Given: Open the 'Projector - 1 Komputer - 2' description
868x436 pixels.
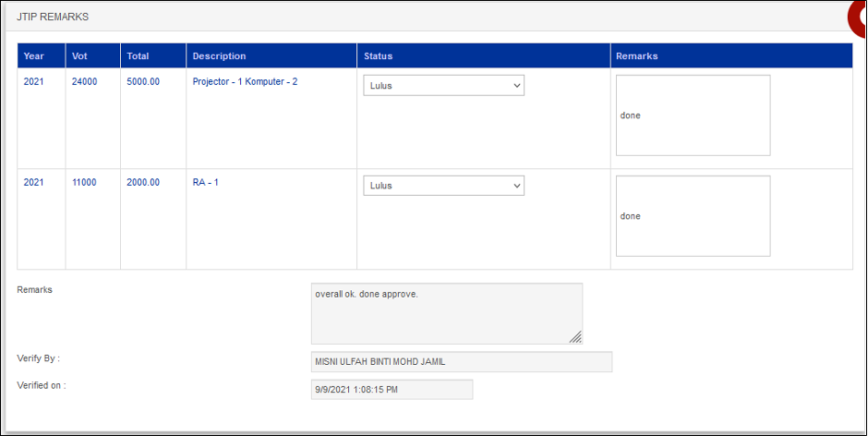Looking at the screenshot, I should pos(245,82).
